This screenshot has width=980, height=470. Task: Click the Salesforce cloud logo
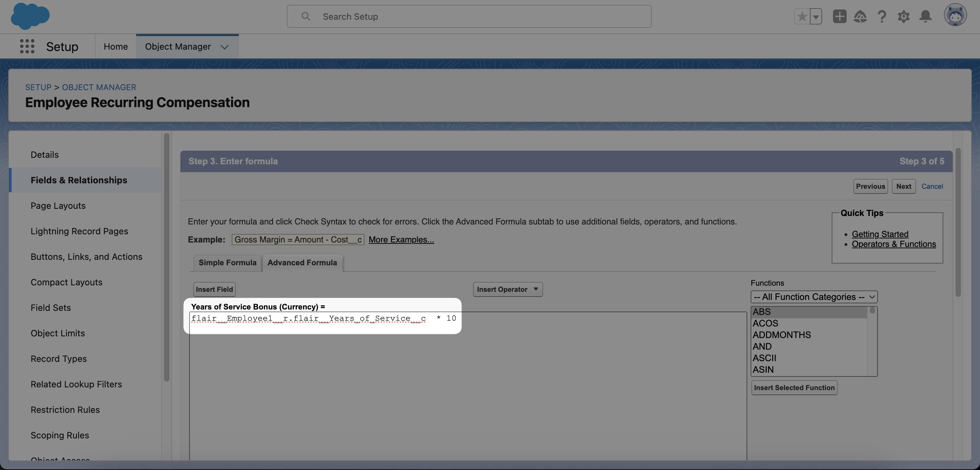click(x=30, y=16)
